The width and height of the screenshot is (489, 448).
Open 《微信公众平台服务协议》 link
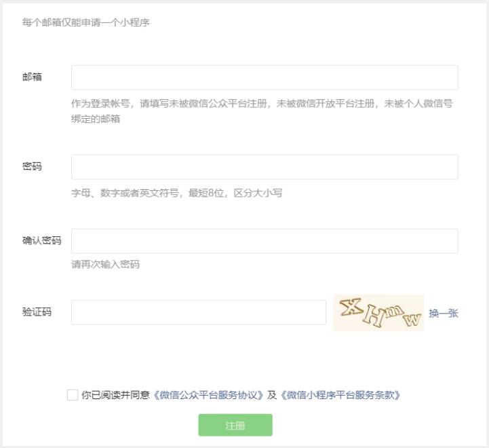point(208,395)
